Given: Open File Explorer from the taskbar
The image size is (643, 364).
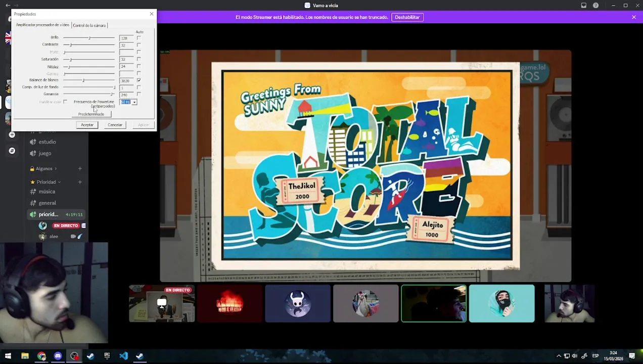Looking at the screenshot, I should coord(25,356).
